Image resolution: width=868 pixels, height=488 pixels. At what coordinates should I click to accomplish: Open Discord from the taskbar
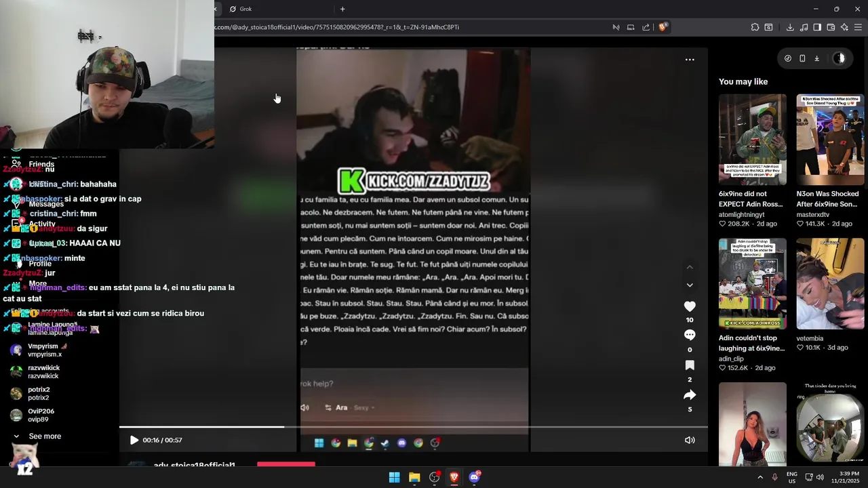(x=474, y=477)
